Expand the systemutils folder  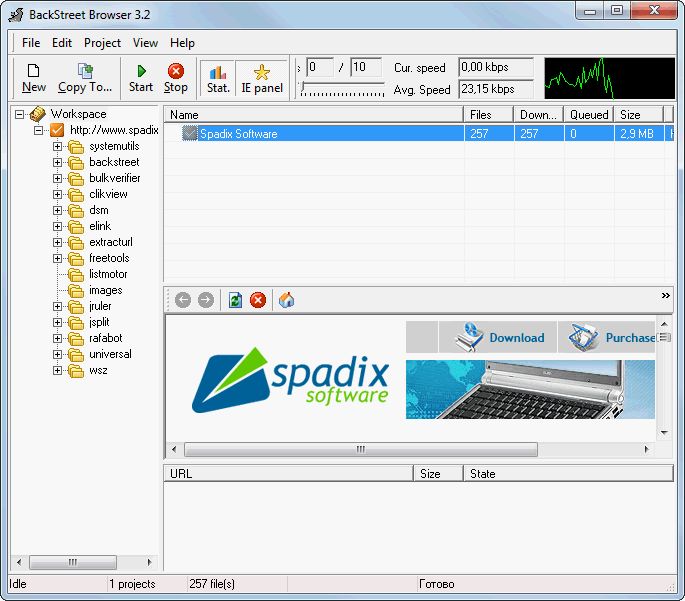[57, 146]
